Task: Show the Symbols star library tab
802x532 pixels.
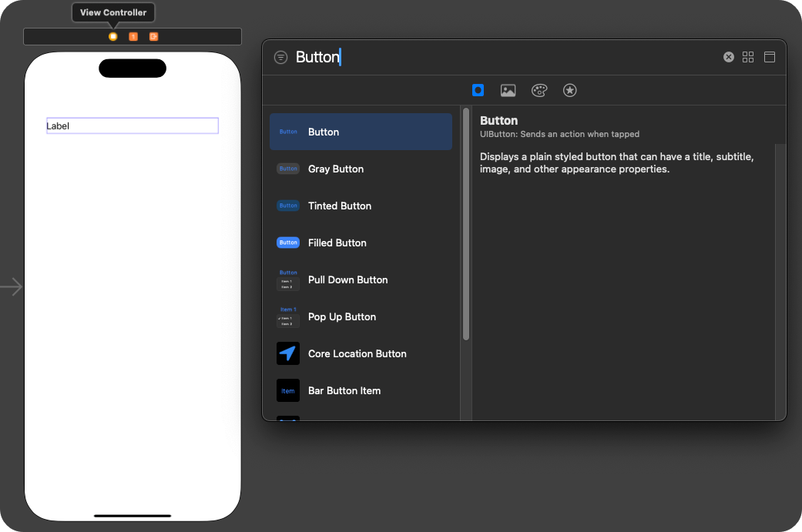Action: [570, 90]
